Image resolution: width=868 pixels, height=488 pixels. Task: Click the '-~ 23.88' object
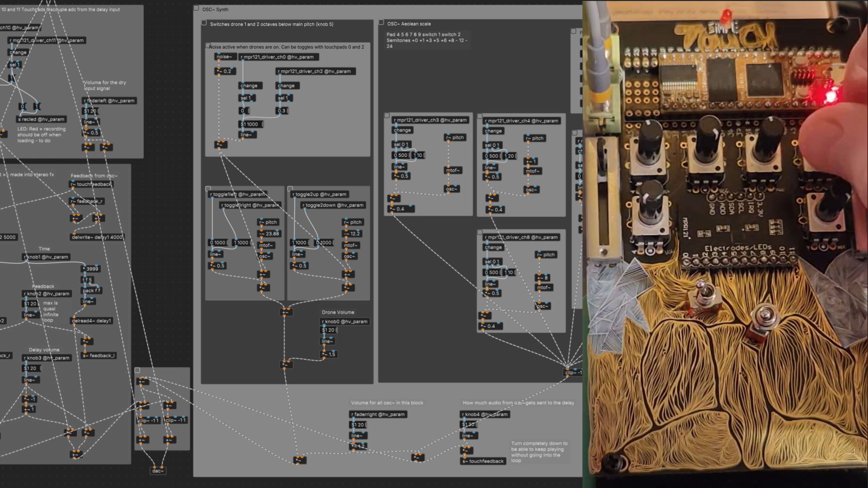click(269, 234)
